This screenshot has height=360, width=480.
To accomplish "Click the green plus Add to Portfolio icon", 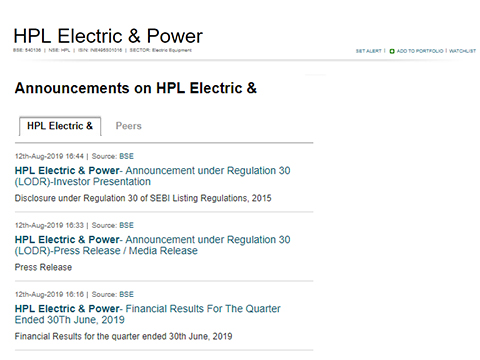I will click(392, 51).
